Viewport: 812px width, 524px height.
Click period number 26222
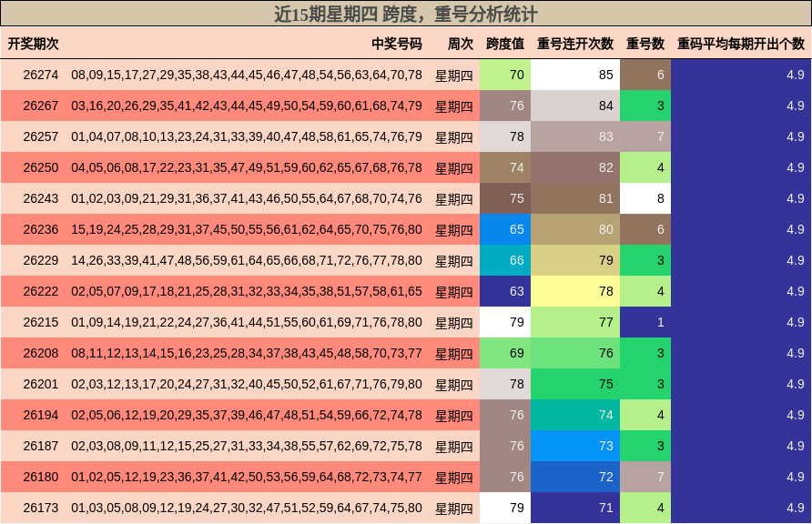tap(41, 291)
